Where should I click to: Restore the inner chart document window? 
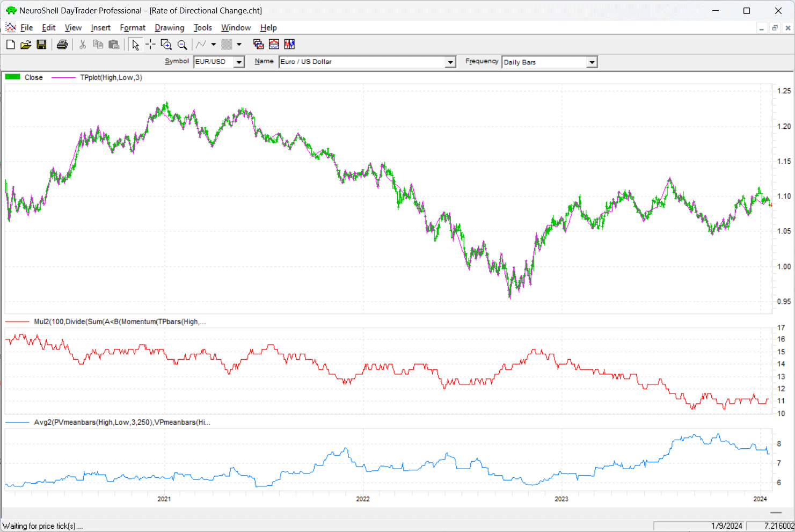coord(775,28)
